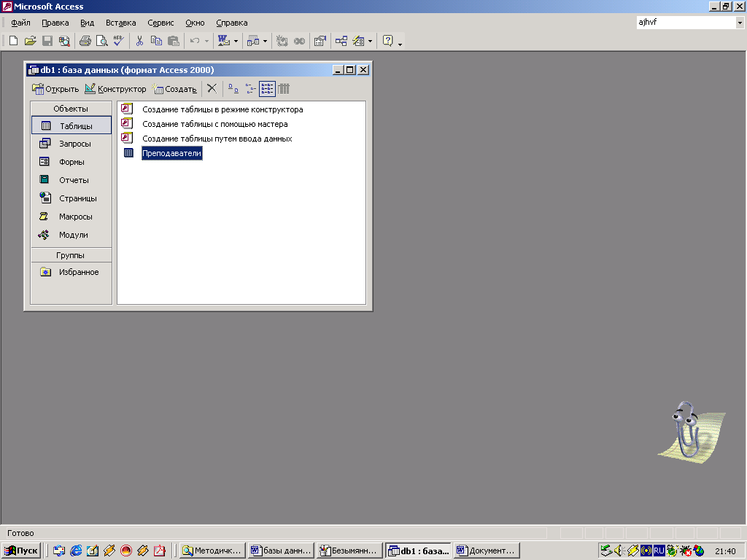Open the Правка menu
This screenshot has width=747, height=560.
point(55,23)
